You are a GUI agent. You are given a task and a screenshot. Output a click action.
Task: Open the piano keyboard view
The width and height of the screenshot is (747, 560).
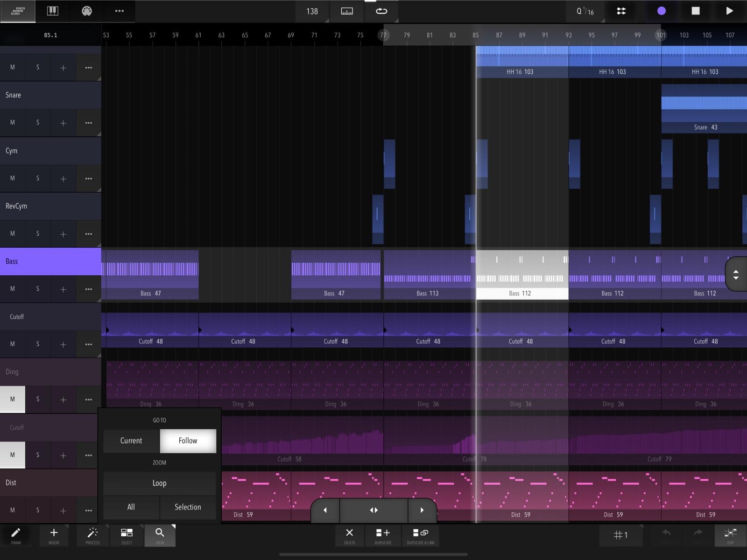(52, 11)
